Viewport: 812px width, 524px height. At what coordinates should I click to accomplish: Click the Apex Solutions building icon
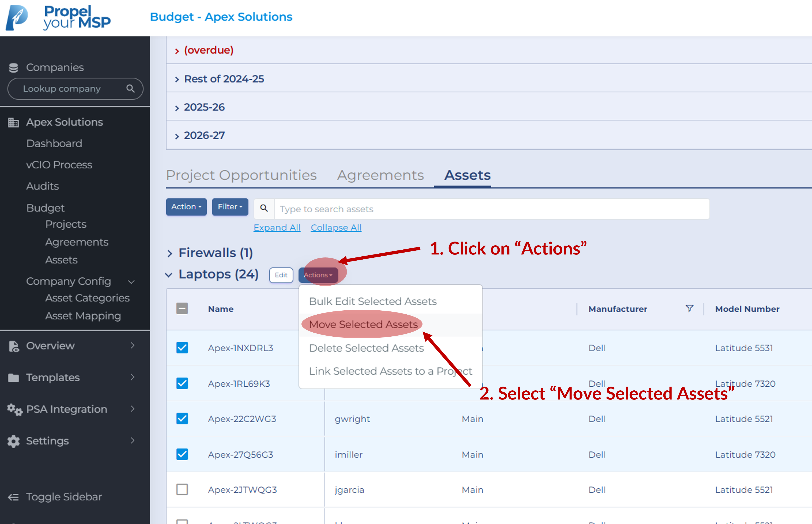[13, 123]
